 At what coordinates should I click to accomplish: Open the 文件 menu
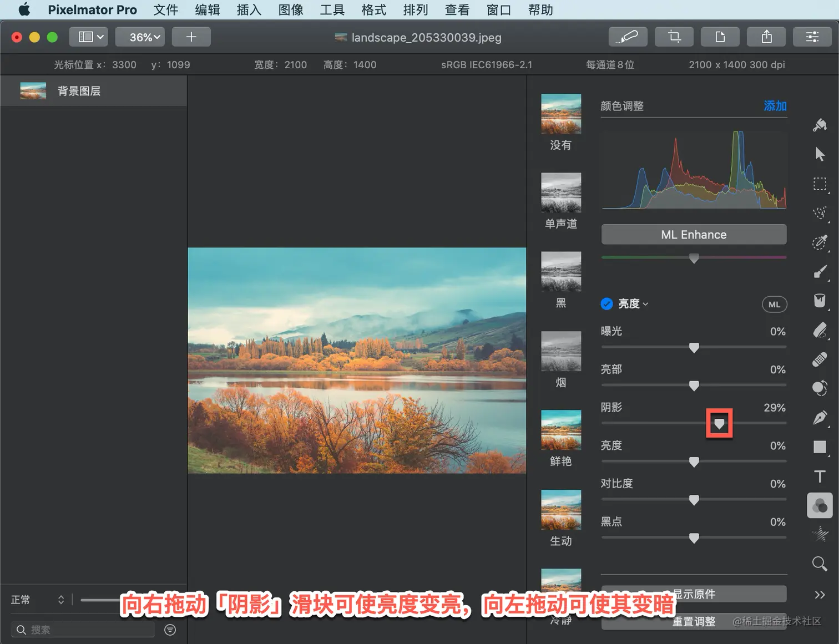click(166, 9)
